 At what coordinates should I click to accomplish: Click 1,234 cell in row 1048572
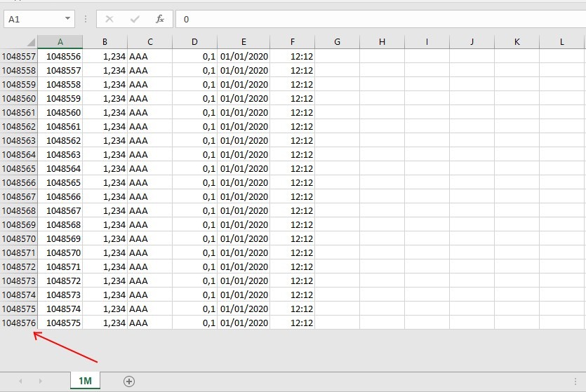pyautogui.click(x=105, y=266)
